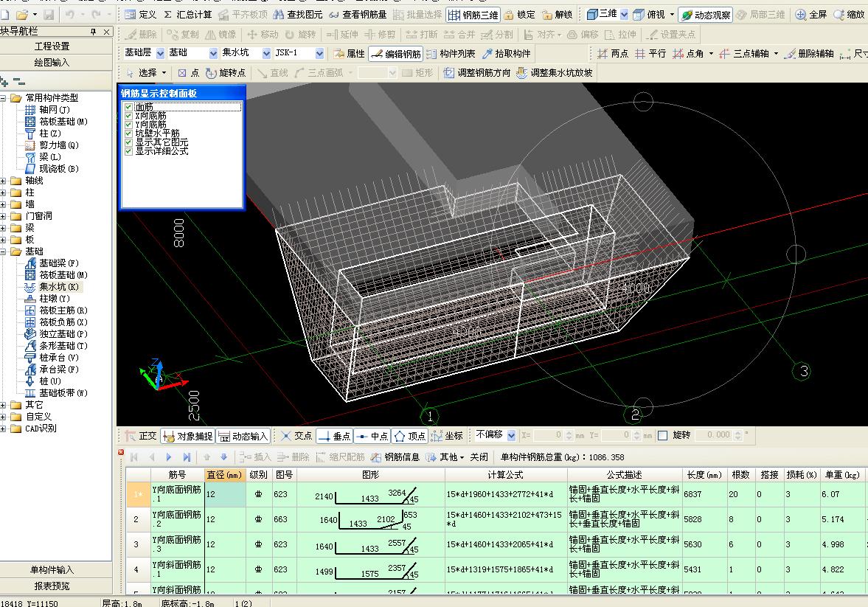The image size is (868, 607).
Task: Select 平行 auxiliary axis tool
Action: coord(650,54)
